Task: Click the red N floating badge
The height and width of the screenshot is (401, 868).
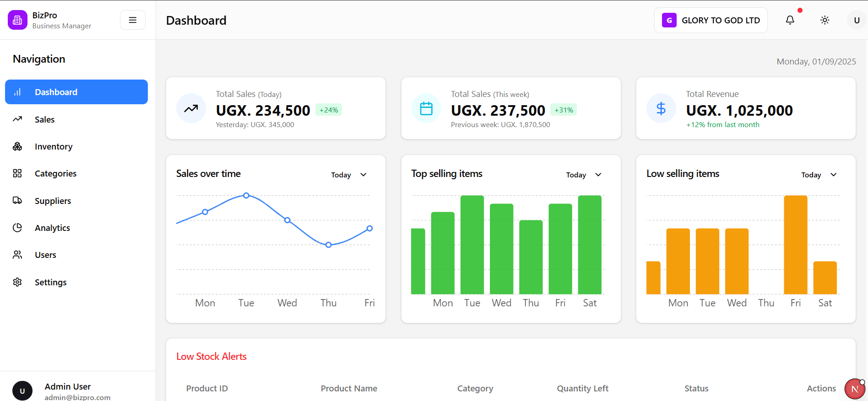Action: click(x=854, y=389)
